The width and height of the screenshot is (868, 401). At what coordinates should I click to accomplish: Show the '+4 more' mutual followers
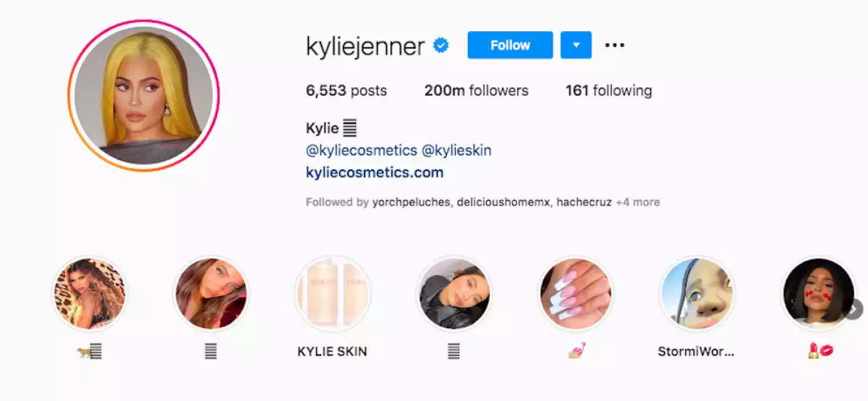pyautogui.click(x=638, y=203)
